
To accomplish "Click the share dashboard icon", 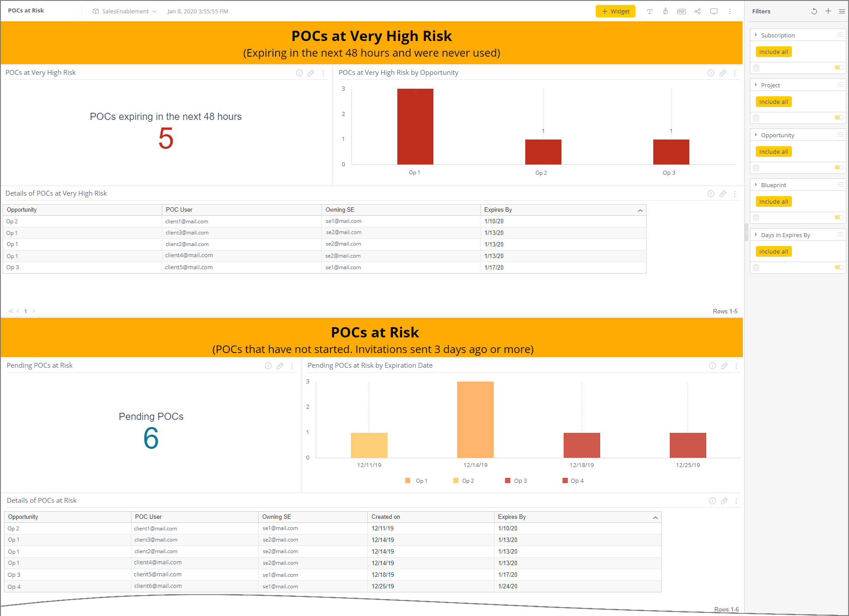I will tap(697, 12).
